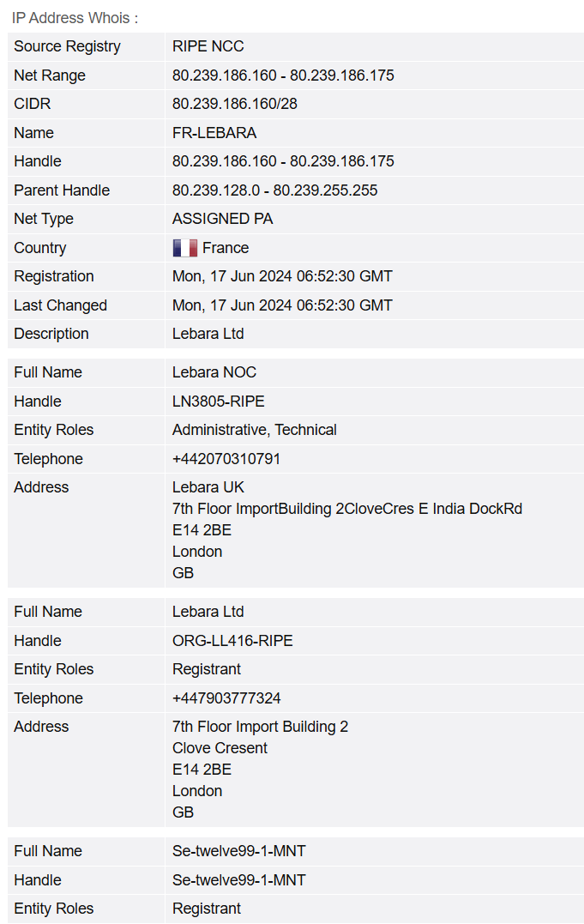Click the Se-twelve99-1-MNT Full Name value

click(238, 851)
